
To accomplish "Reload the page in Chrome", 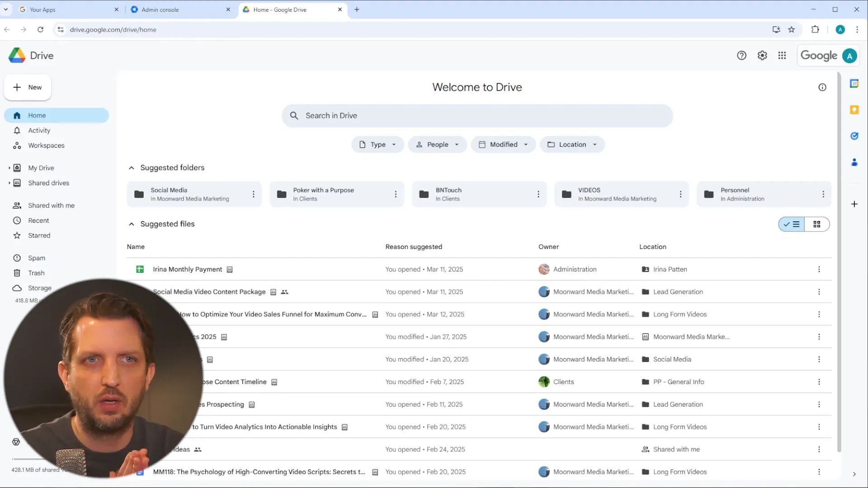I will [x=40, y=30].
